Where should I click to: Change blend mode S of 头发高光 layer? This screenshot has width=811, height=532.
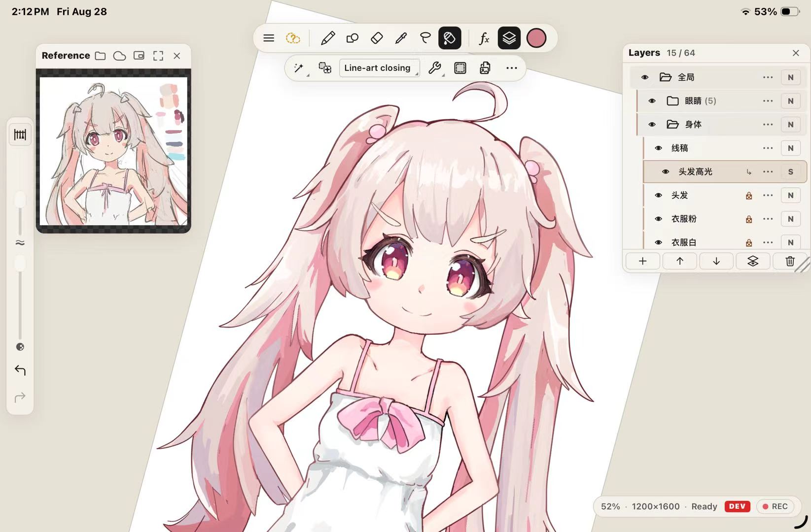point(791,172)
